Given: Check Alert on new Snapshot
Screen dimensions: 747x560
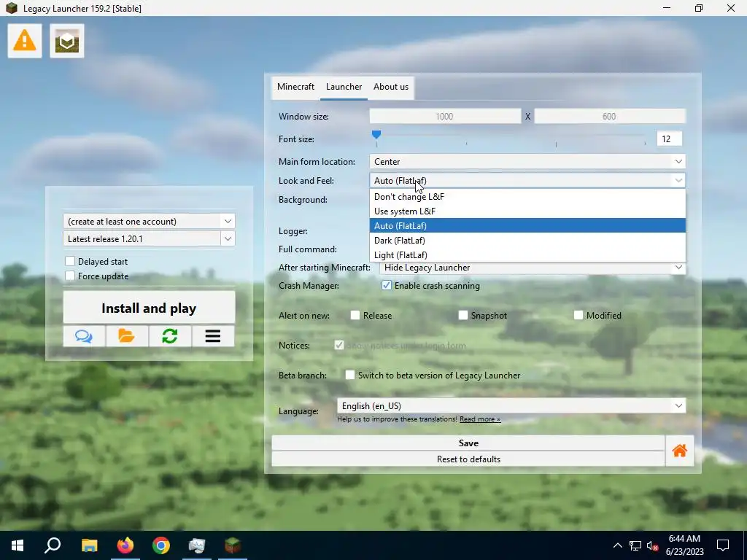Looking at the screenshot, I should (463, 315).
